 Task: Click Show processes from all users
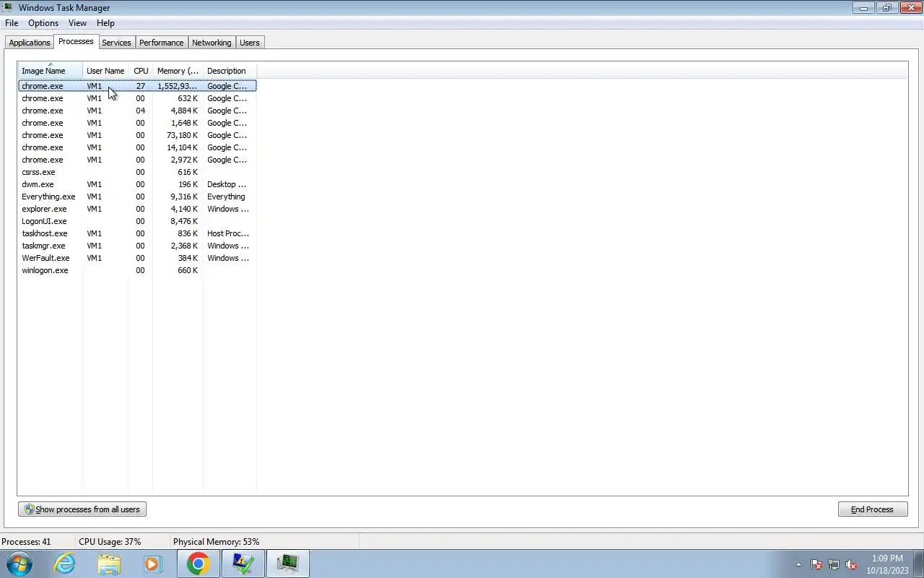pos(82,509)
